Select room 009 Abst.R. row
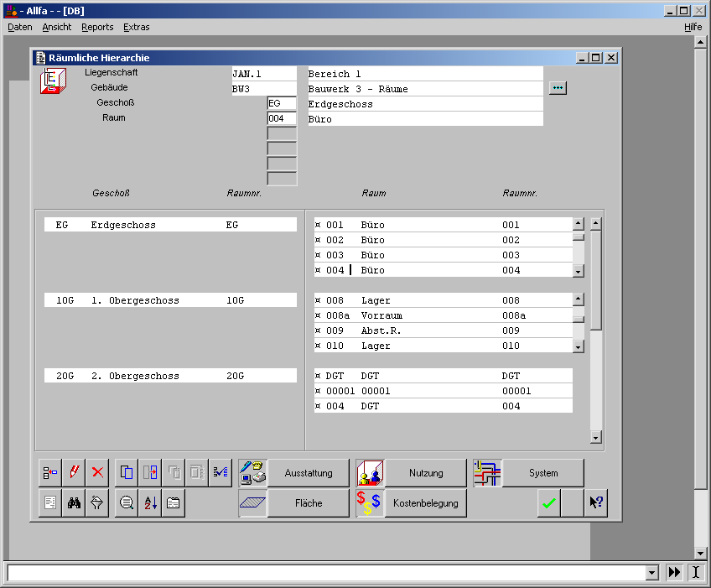The image size is (711, 588). click(x=444, y=330)
